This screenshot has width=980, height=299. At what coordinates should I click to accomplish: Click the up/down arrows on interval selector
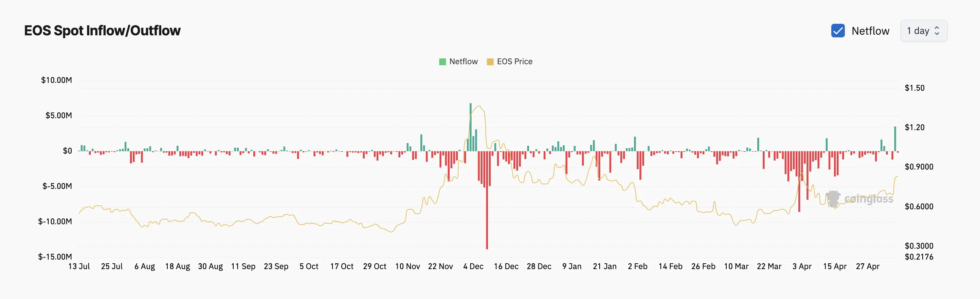tap(937, 31)
